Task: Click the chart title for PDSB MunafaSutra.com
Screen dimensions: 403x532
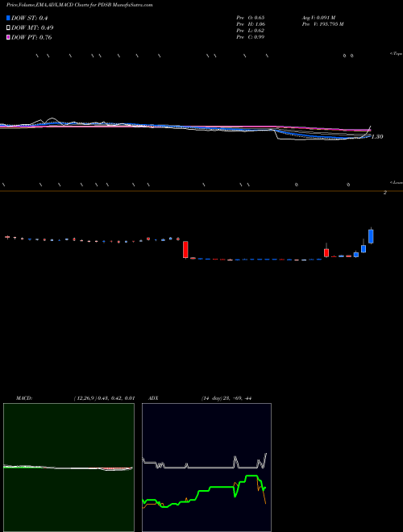Action: [x=79, y=5]
